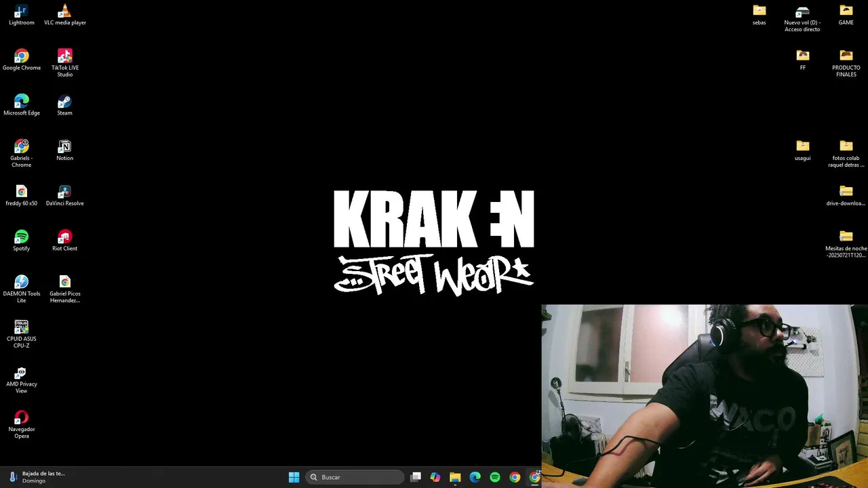Open CPUID ASUS CPU-Z shortcut
Screen dimensions: 868x488
click(21, 334)
